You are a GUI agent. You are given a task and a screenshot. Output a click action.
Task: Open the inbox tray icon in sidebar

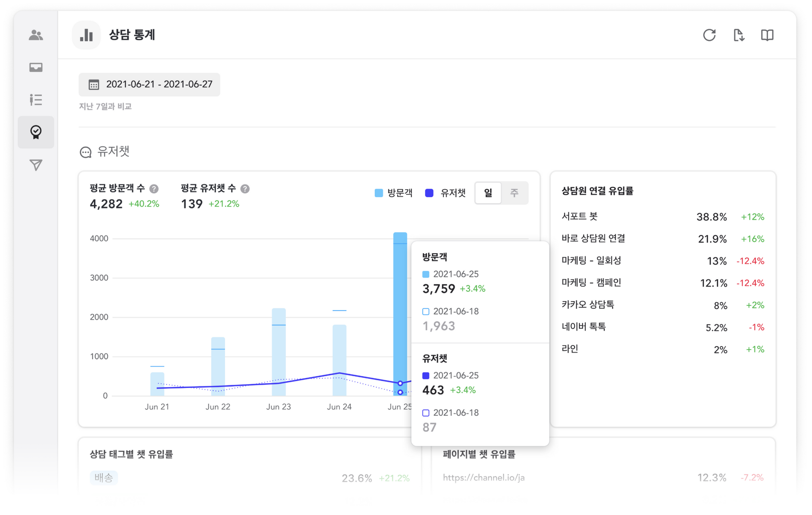pos(36,67)
